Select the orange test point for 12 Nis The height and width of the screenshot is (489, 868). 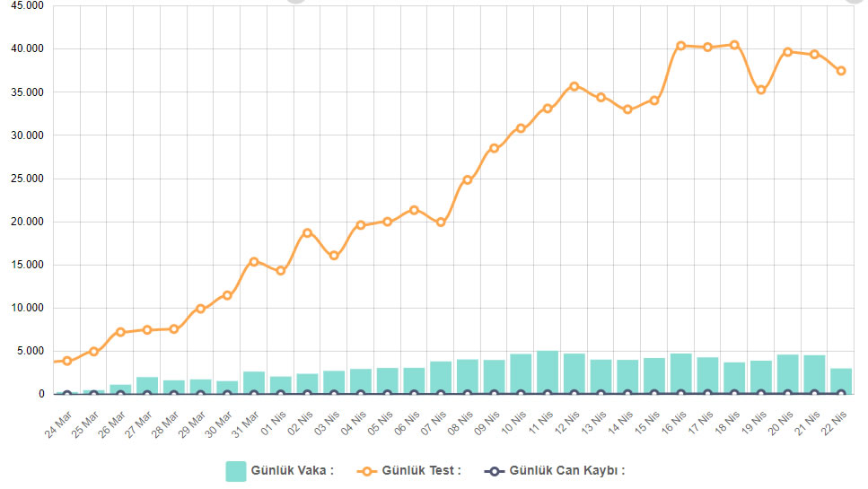[574, 86]
